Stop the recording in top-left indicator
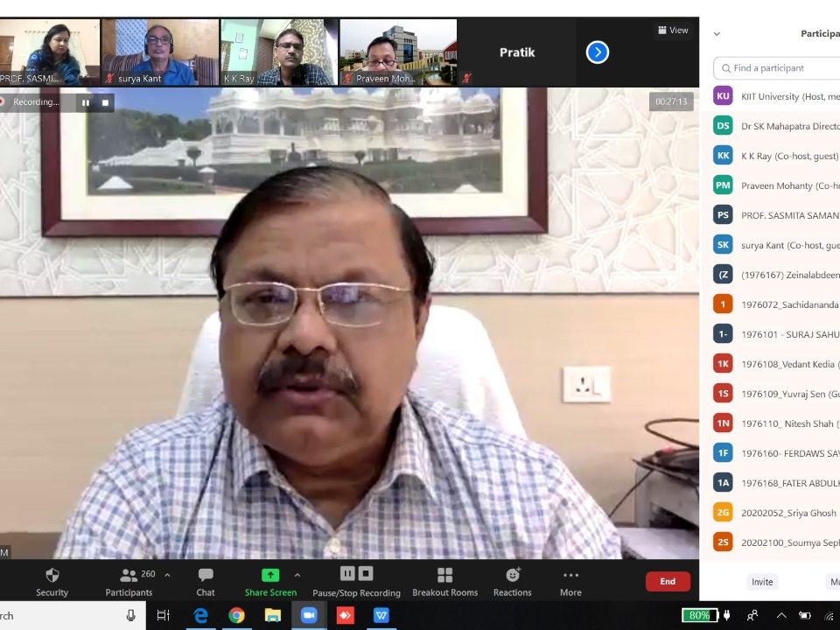Screen dimensions: 840x630 click(x=106, y=102)
